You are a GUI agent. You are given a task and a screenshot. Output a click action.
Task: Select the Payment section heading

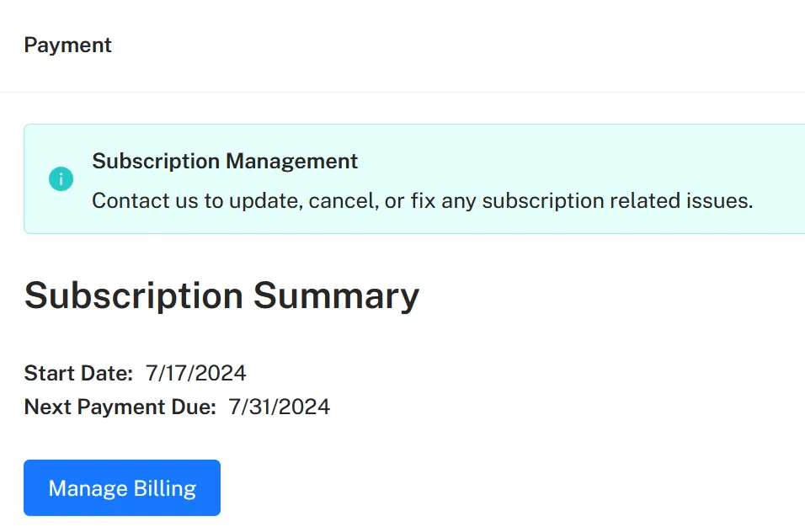click(67, 45)
